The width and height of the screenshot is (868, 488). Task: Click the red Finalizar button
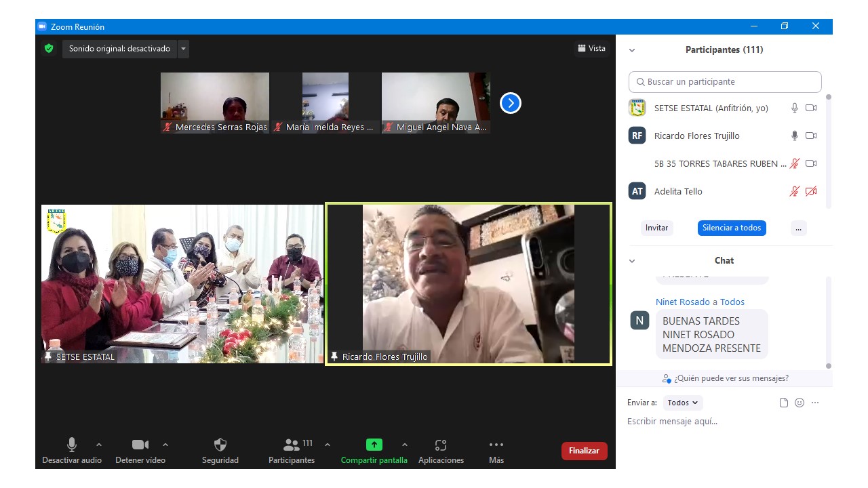tap(585, 451)
